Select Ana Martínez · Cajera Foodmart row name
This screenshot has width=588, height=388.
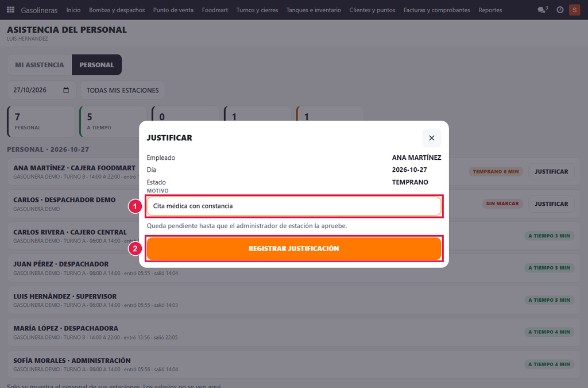click(74, 168)
